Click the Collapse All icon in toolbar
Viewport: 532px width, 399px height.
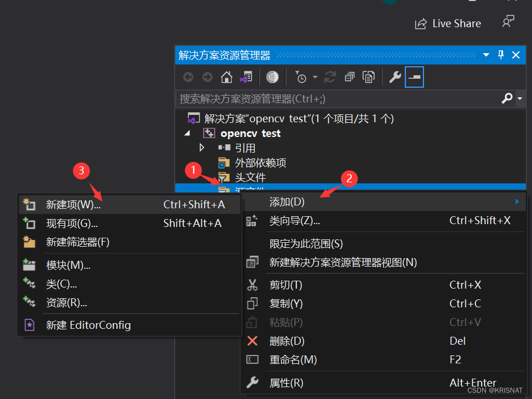(349, 77)
